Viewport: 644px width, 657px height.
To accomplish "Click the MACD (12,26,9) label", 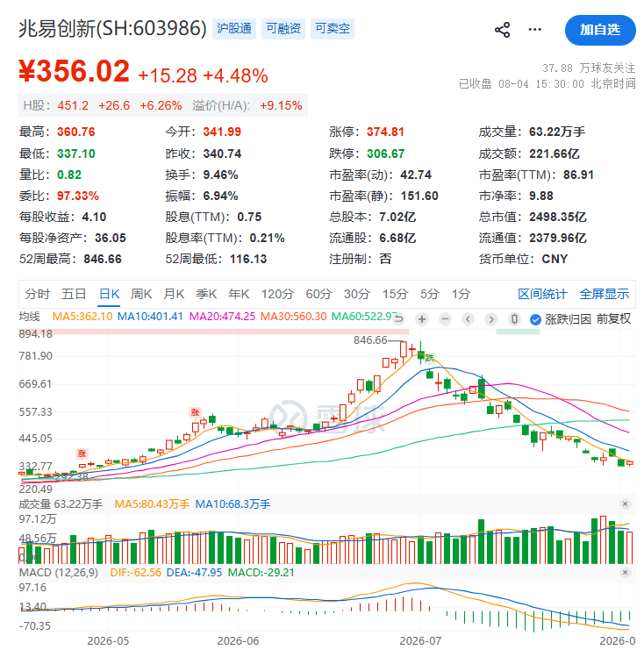I will (58, 573).
